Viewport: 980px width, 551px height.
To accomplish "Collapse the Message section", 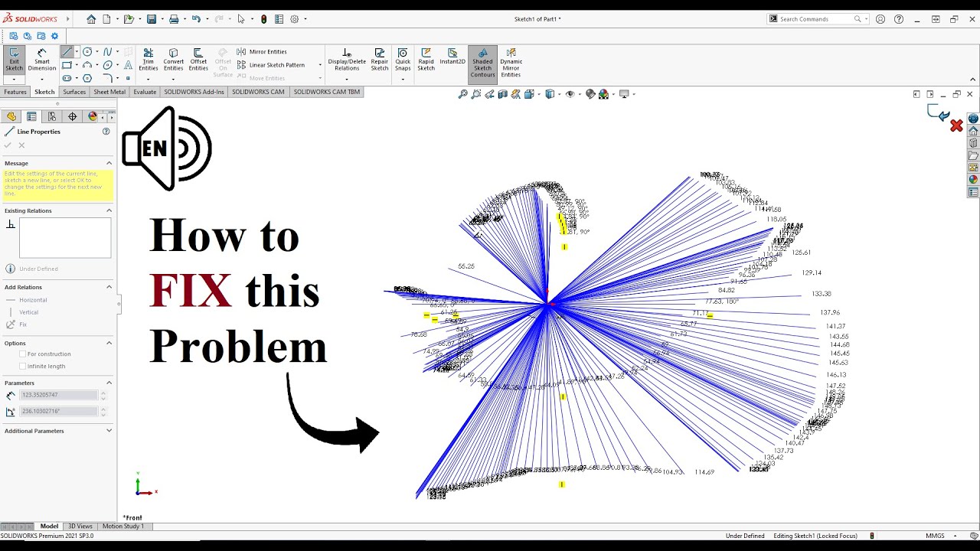I will [109, 163].
